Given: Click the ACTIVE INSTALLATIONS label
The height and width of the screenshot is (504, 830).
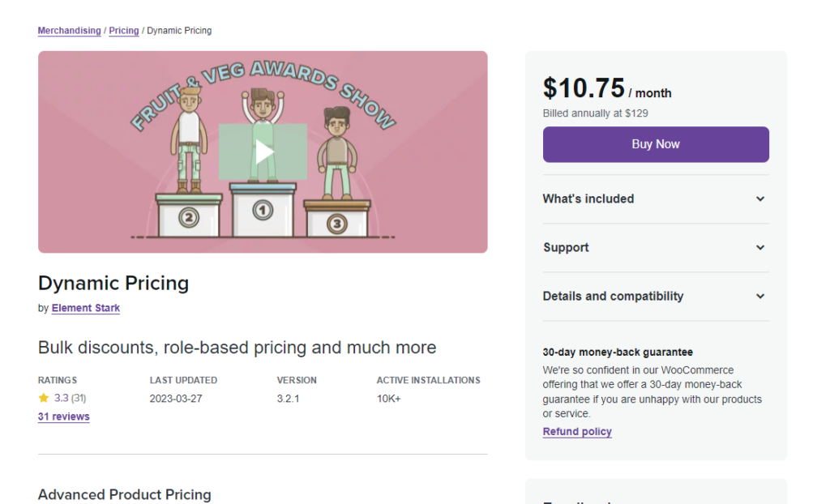Looking at the screenshot, I should (x=428, y=380).
